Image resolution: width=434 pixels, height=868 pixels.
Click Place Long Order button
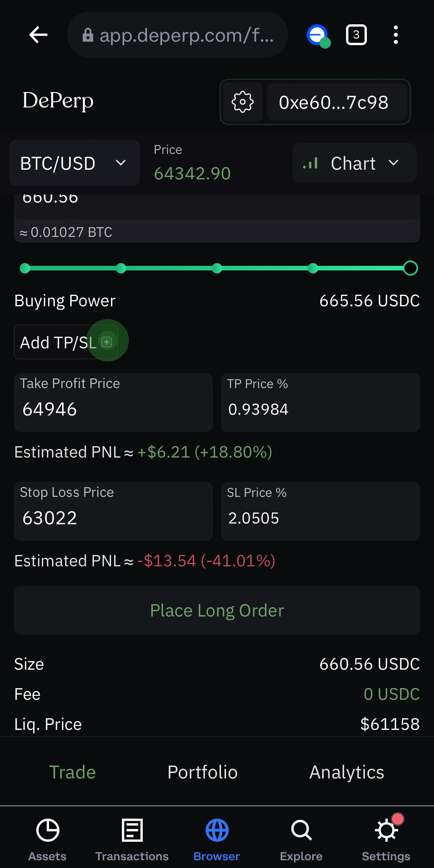(x=217, y=610)
